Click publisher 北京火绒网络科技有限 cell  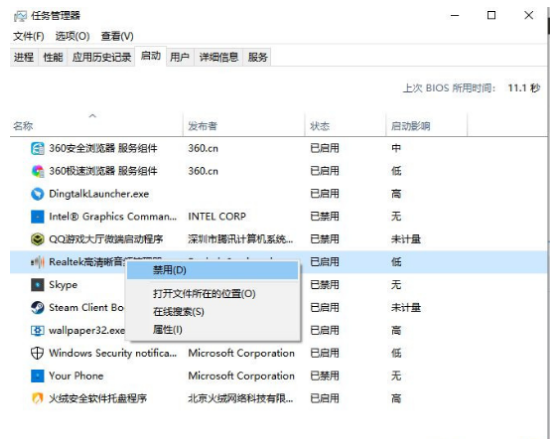click(x=241, y=398)
